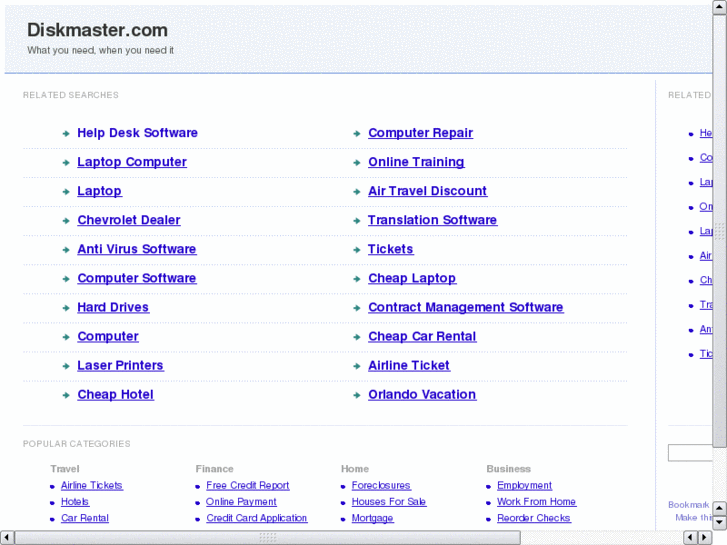Click arrow icon beside Help Desk Software
Image resolution: width=727 pixels, height=545 pixels.
[66, 134]
